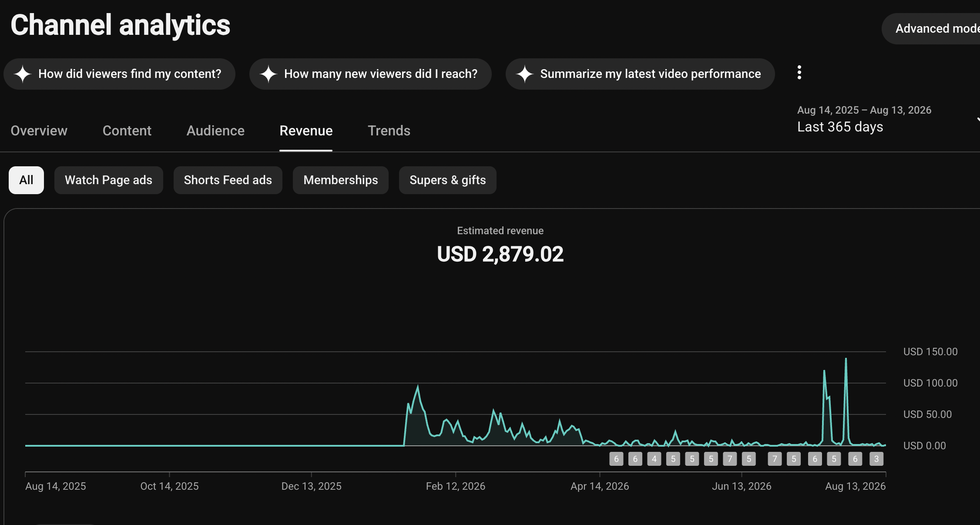Click the last video marker badge labeled 3
Screen dimensions: 980x525
tap(876, 459)
